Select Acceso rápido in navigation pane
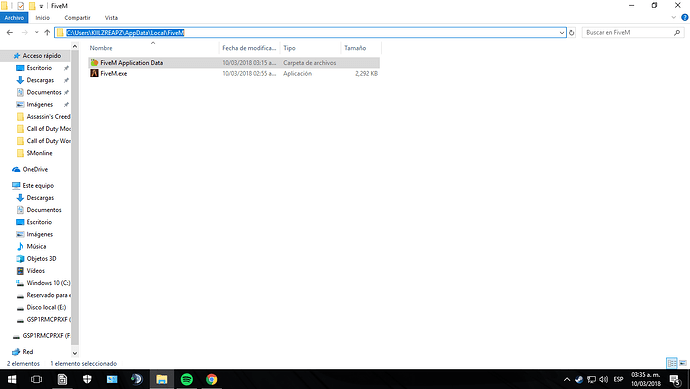The height and width of the screenshot is (389, 690). tap(42, 56)
